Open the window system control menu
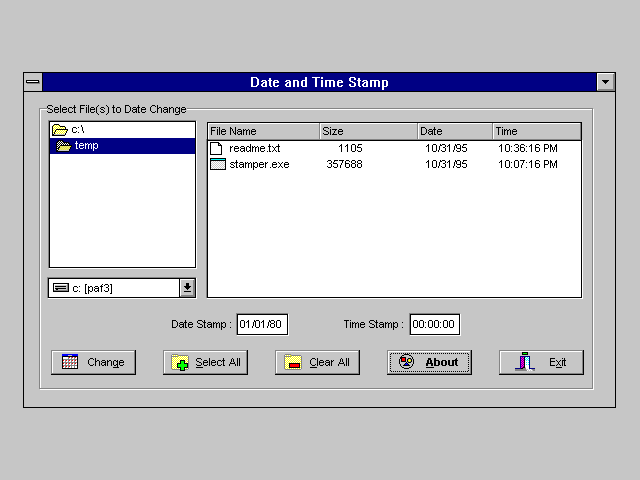Image resolution: width=640 pixels, height=480 pixels. (33, 82)
